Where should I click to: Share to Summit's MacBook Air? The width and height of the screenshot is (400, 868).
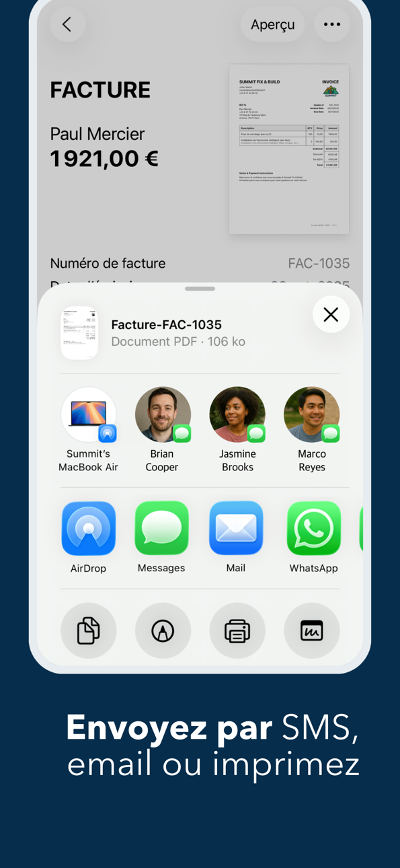pos(88,430)
